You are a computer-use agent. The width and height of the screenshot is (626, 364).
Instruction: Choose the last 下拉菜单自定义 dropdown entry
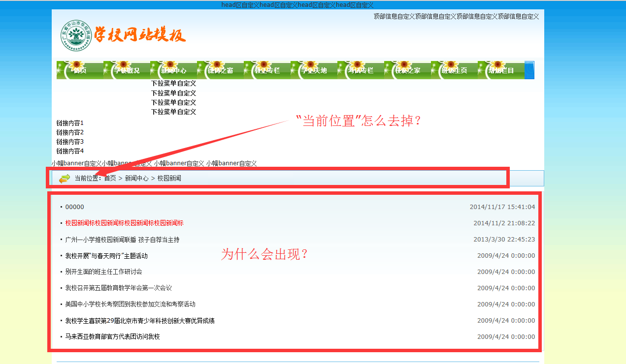click(173, 112)
